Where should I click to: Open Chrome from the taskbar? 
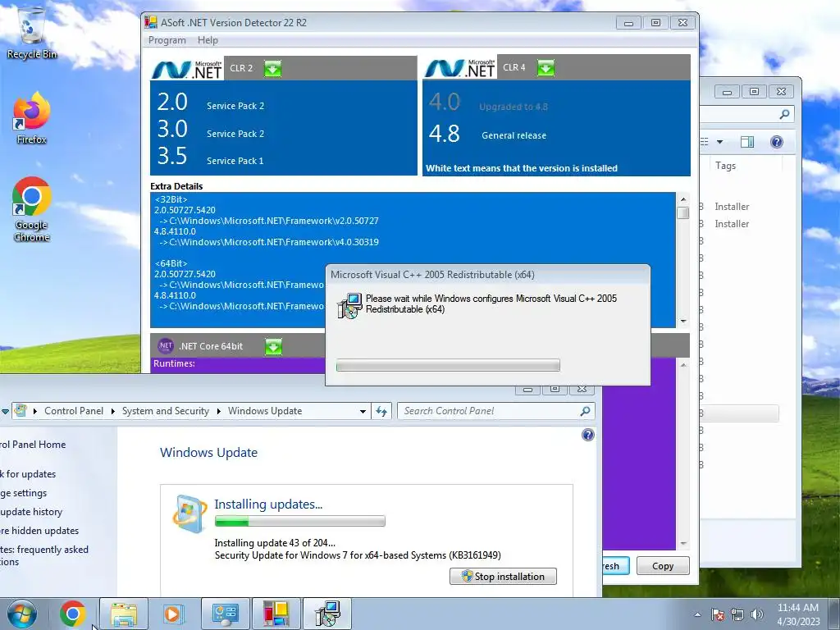73,614
